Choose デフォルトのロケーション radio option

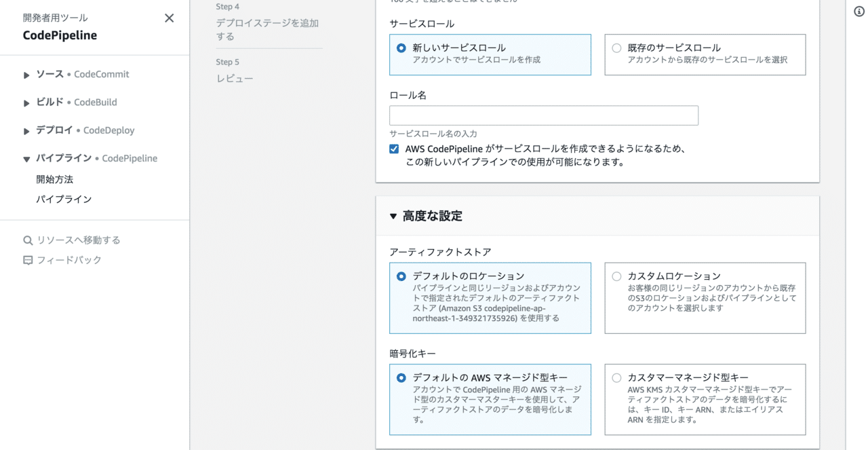[x=401, y=276]
